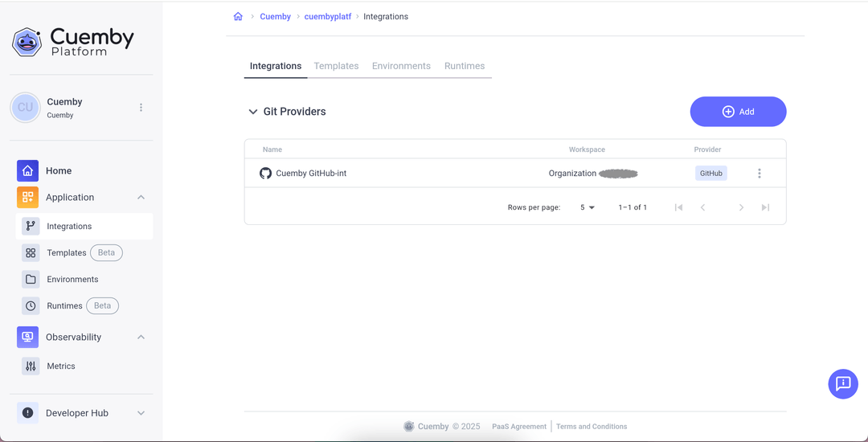This screenshot has width=868, height=442.
Task: Click the Runtimes clock icon
Action: pos(31,306)
